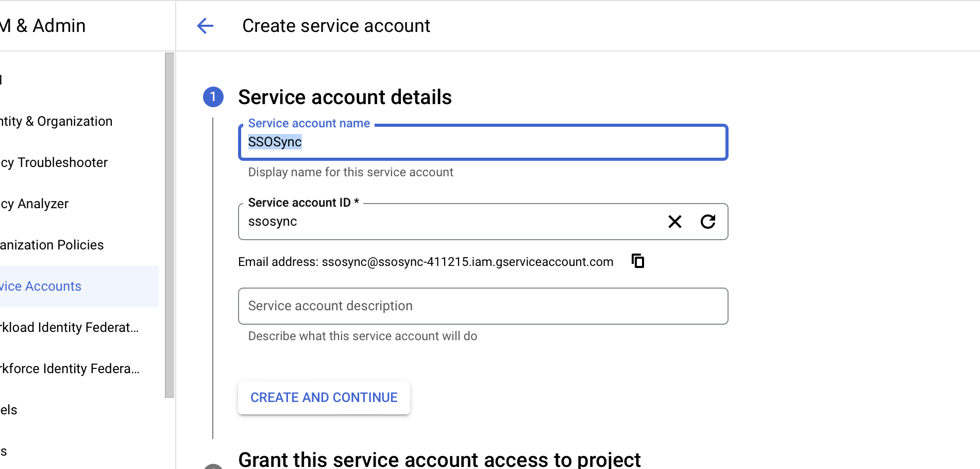Open the Labels section in the sidebar

(x=8, y=410)
